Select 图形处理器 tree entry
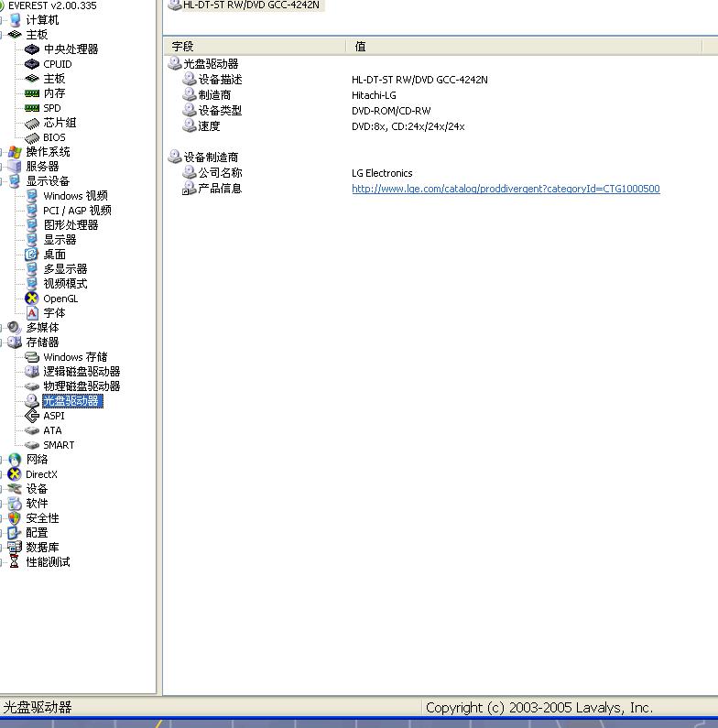The image size is (718, 728). pos(71,225)
